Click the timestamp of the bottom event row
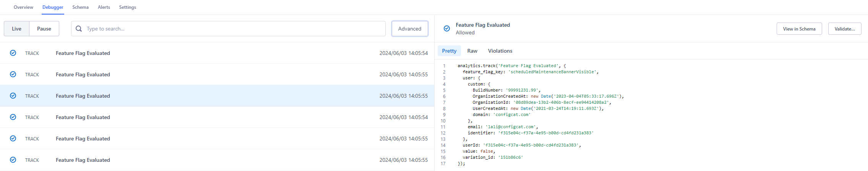The image size is (868, 171). pyautogui.click(x=404, y=160)
